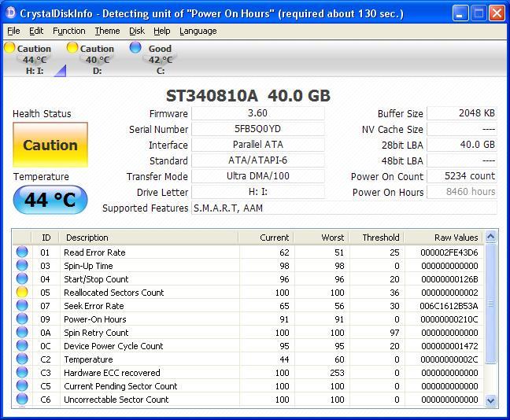
Task: Click the Power On Hours field 8460 hours
Action: coord(462,192)
